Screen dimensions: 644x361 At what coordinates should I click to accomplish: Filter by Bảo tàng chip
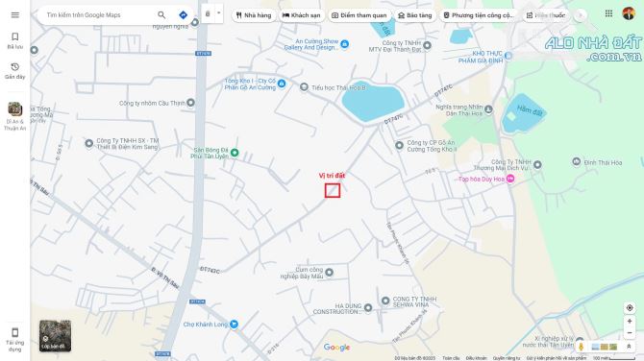(415, 15)
